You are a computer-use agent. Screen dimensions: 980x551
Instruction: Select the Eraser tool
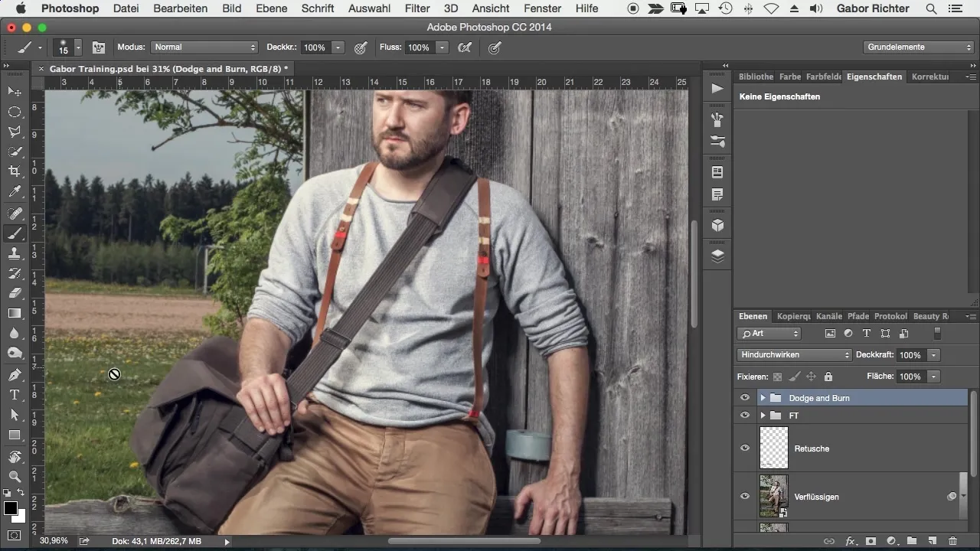[x=15, y=293]
